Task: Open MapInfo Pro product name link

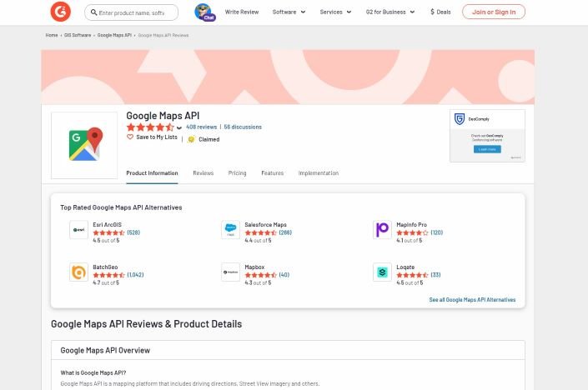Action: tap(412, 225)
